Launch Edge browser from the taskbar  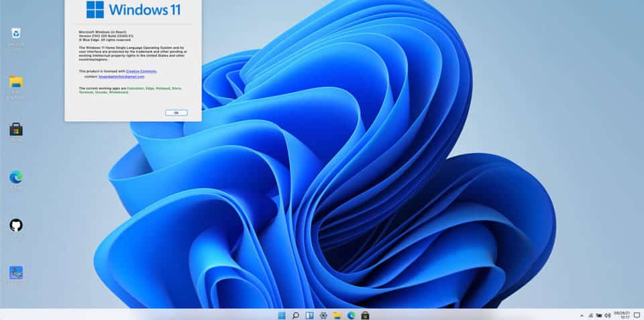(x=351, y=315)
